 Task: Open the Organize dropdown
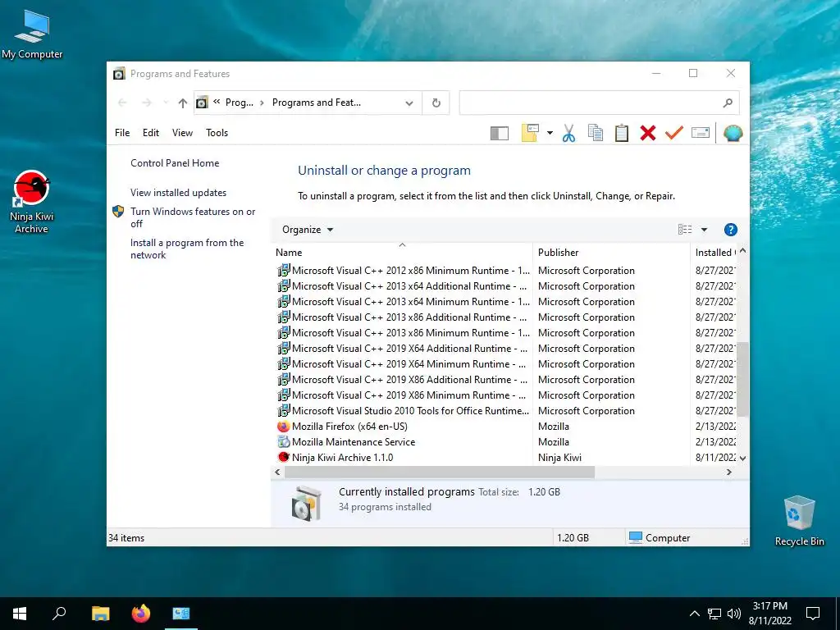[308, 230]
